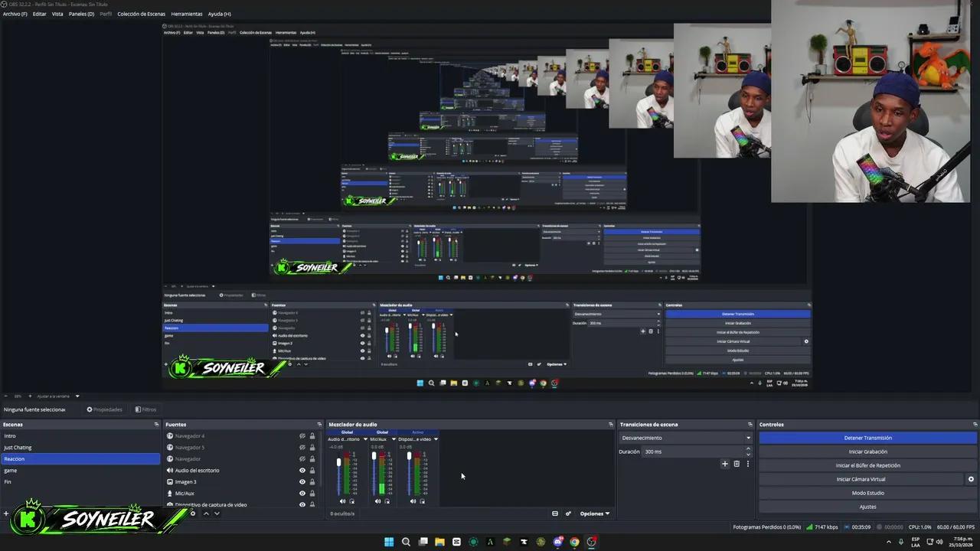Open filters for the selected source

click(x=145, y=409)
